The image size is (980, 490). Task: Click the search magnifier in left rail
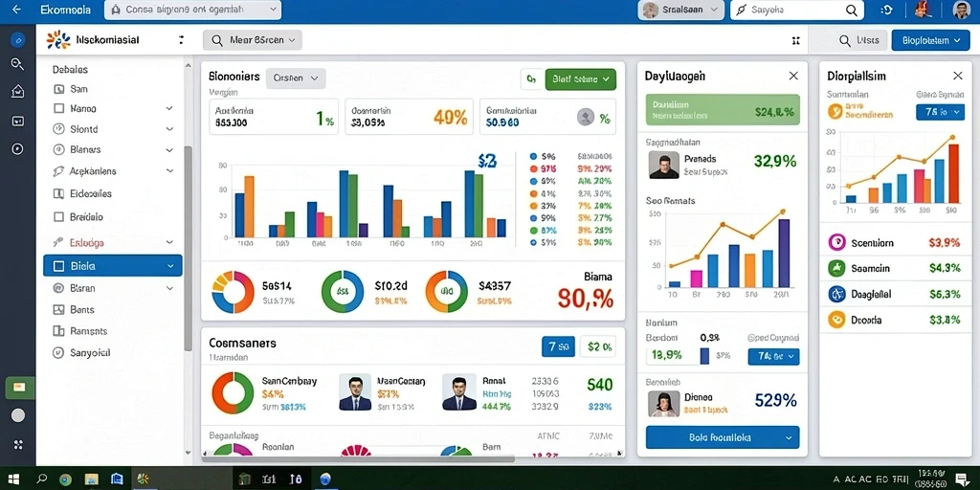pyautogui.click(x=17, y=64)
